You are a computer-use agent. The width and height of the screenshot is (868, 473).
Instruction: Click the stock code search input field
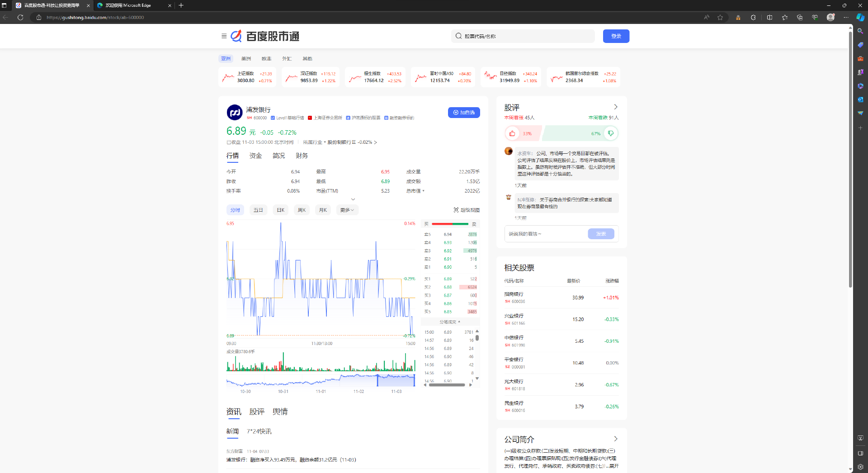523,36
